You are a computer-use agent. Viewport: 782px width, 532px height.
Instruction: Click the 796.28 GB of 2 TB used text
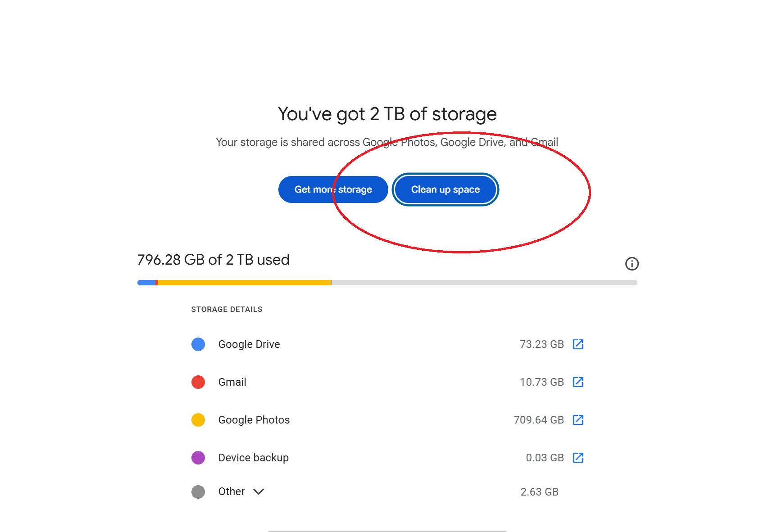pyautogui.click(x=213, y=260)
